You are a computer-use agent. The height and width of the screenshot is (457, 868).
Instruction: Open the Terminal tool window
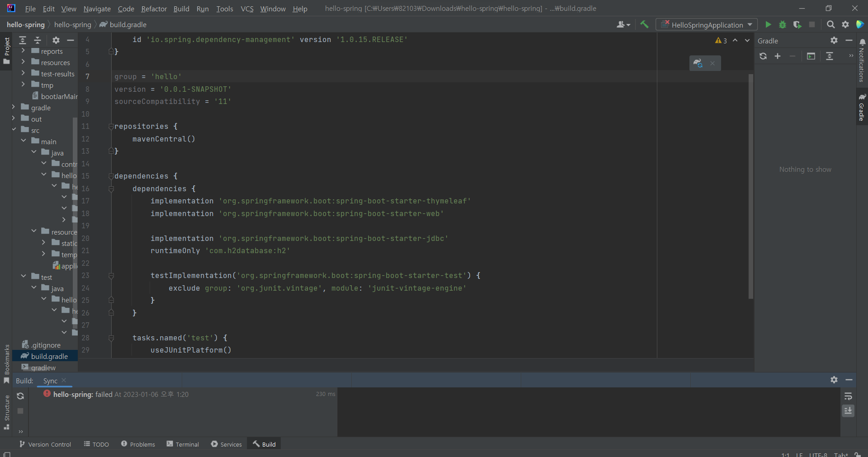[183, 444]
